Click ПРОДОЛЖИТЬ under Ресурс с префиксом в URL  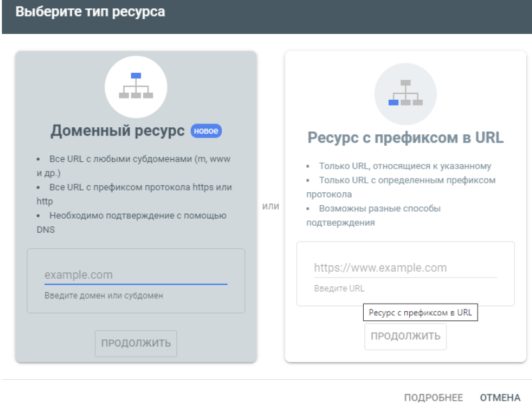405,336
